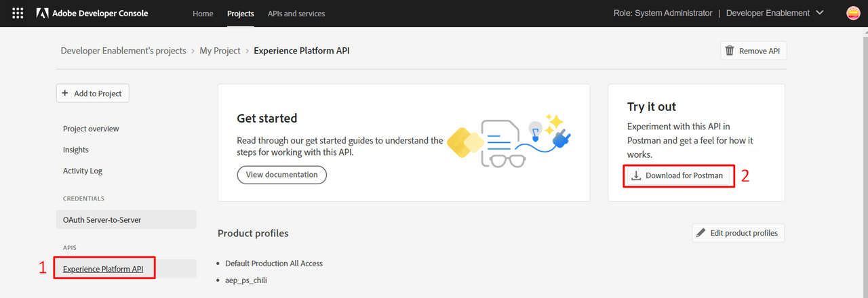The image size is (868, 298).
Task: Click the pencil icon in Edit product profiles
Action: [701, 233]
